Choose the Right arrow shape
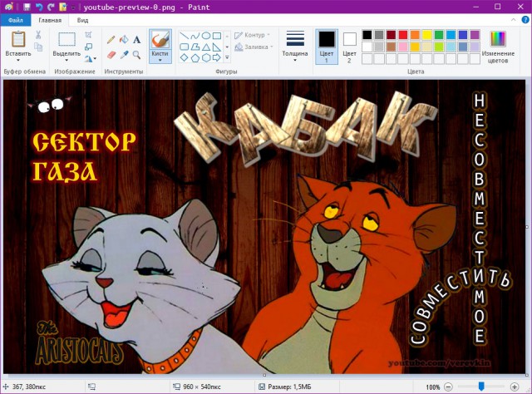The height and width of the screenshot is (394, 532). [x=217, y=57]
